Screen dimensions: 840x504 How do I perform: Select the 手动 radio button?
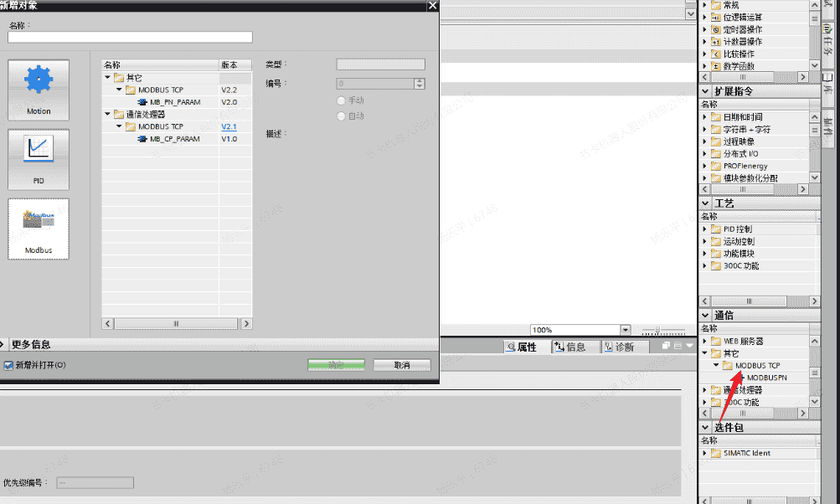pos(341,100)
